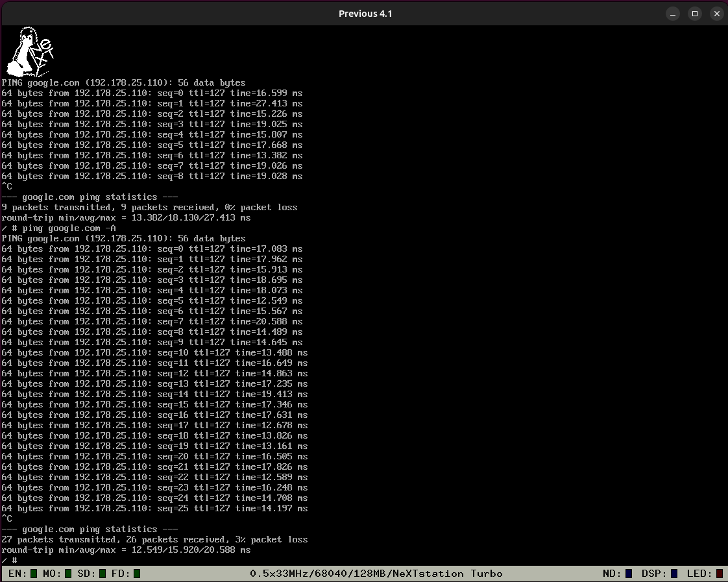The width and height of the screenshot is (728, 582).
Task: Click the ping line with time=15.913 ms
Action: [152, 270]
